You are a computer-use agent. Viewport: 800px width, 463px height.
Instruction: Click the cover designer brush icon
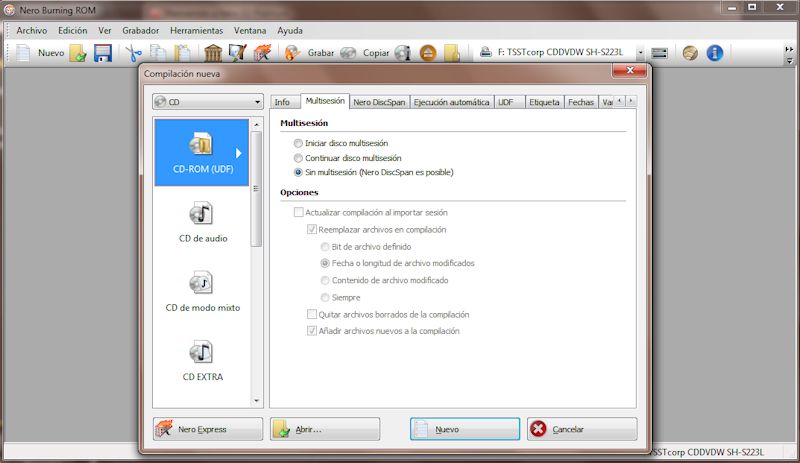point(237,53)
